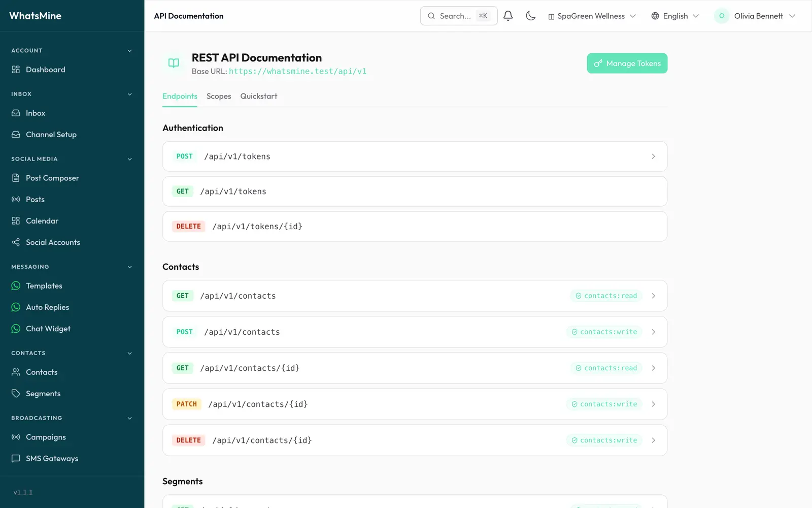This screenshot has width=812, height=508.
Task: Click the Chat Widget WhatsApp icon
Action: point(16,329)
